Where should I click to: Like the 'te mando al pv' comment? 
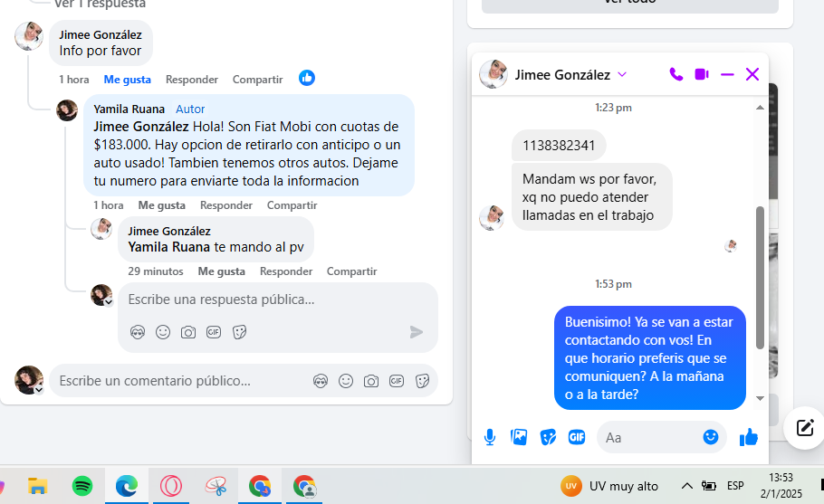tap(222, 271)
